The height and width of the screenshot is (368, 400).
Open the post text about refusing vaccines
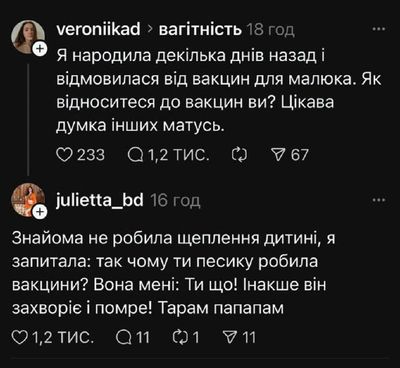[x=219, y=91]
